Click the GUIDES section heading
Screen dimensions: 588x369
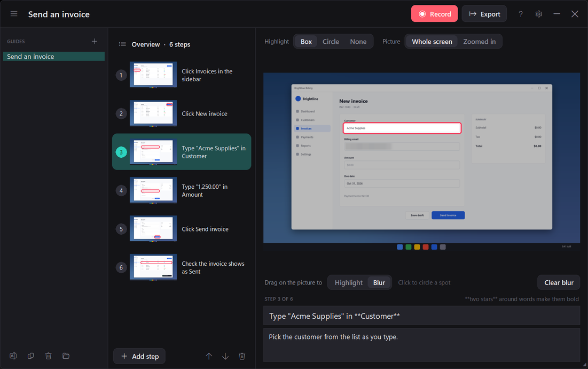point(15,41)
